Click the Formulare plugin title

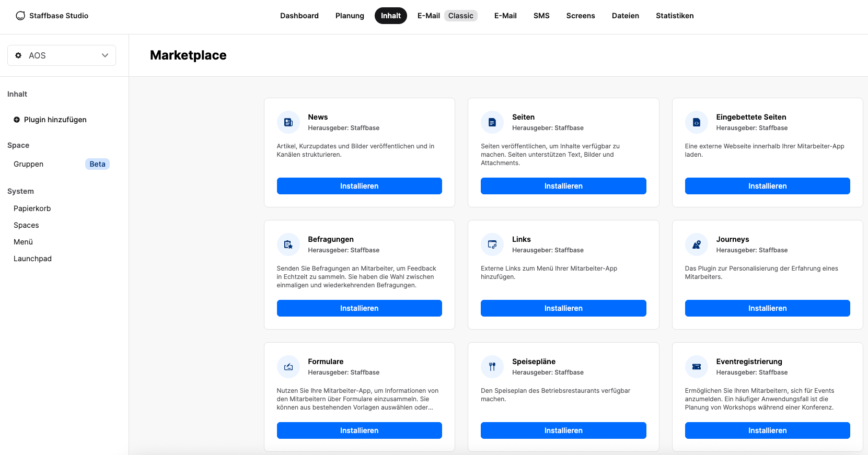tap(326, 361)
